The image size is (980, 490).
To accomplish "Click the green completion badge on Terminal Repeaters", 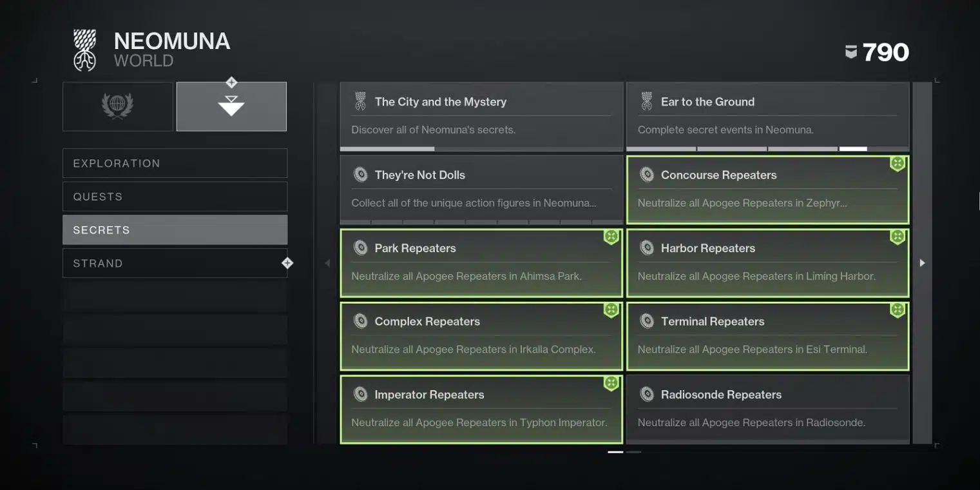I will [898, 310].
